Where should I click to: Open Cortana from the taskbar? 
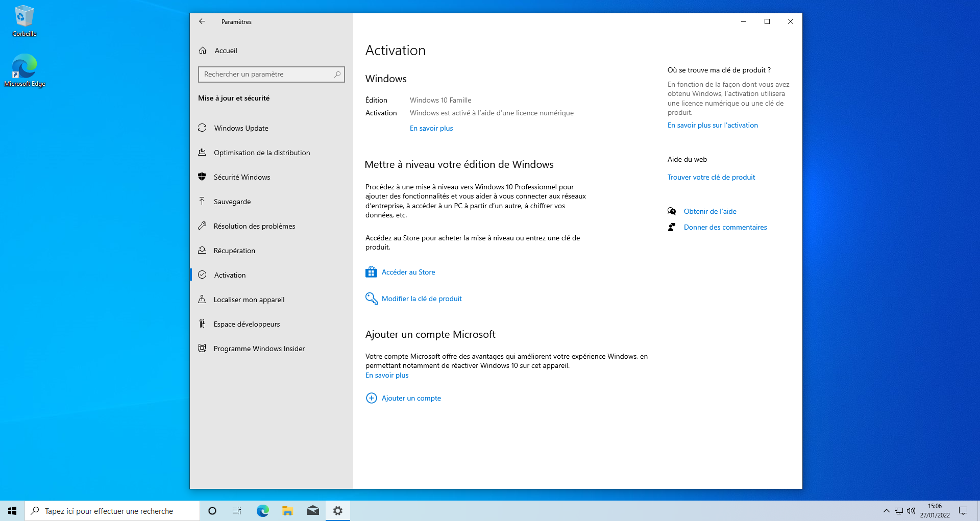212,511
